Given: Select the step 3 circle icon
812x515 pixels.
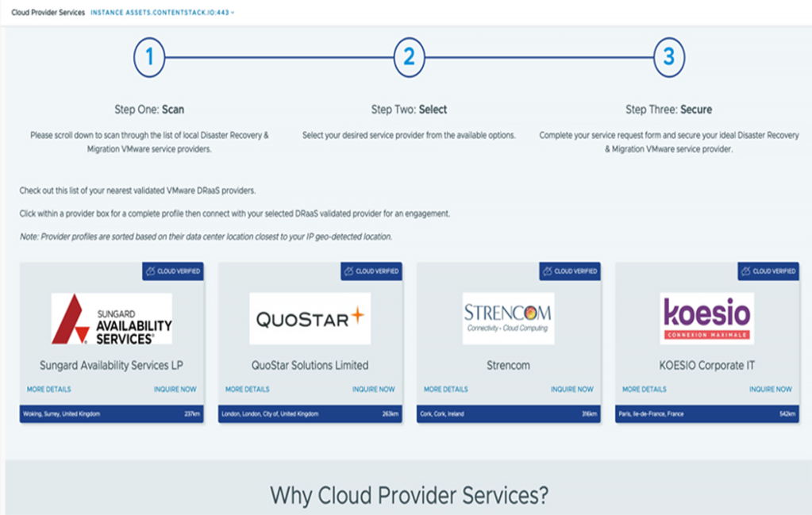Looking at the screenshot, I should coord(669,57).
